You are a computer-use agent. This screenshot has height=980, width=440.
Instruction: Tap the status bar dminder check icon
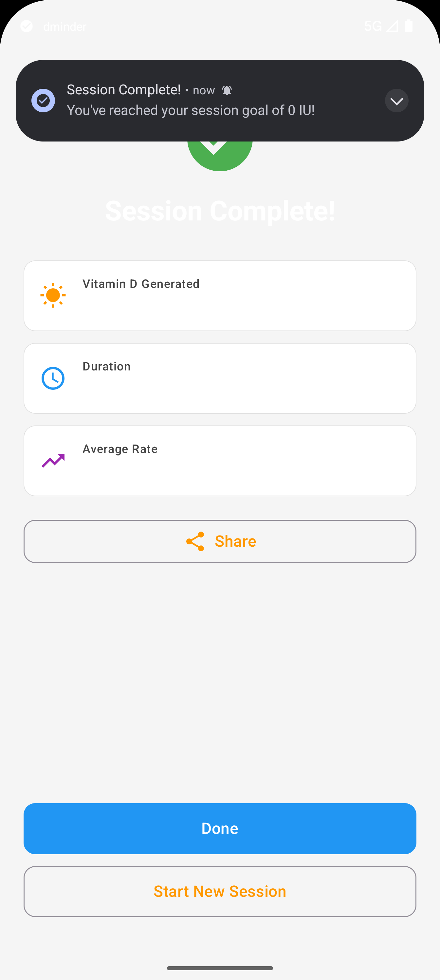26,26
